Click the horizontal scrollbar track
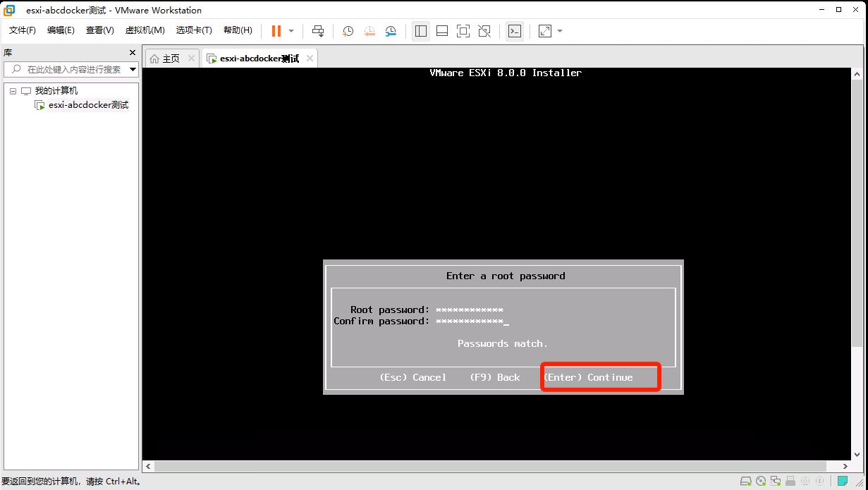The height and width of the screenshot is (490, 868). click(x=497, y=466)
